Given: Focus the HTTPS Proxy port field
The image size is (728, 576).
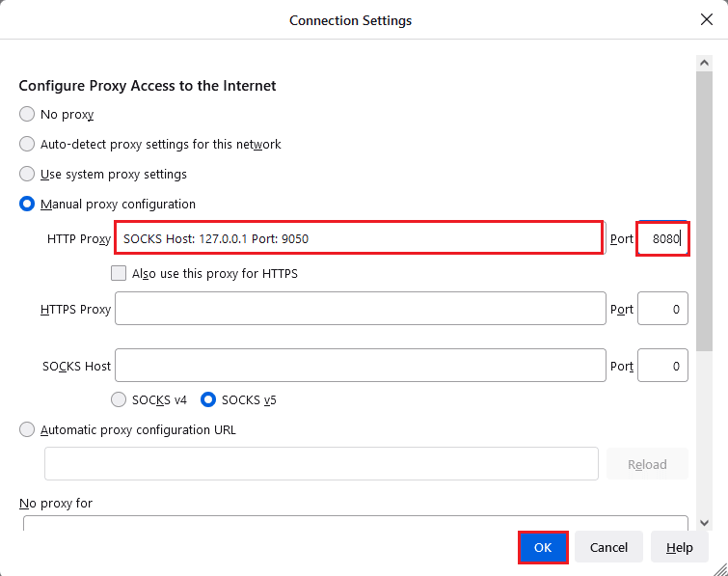Looking at the screenshot, I should tap(662, 309).
